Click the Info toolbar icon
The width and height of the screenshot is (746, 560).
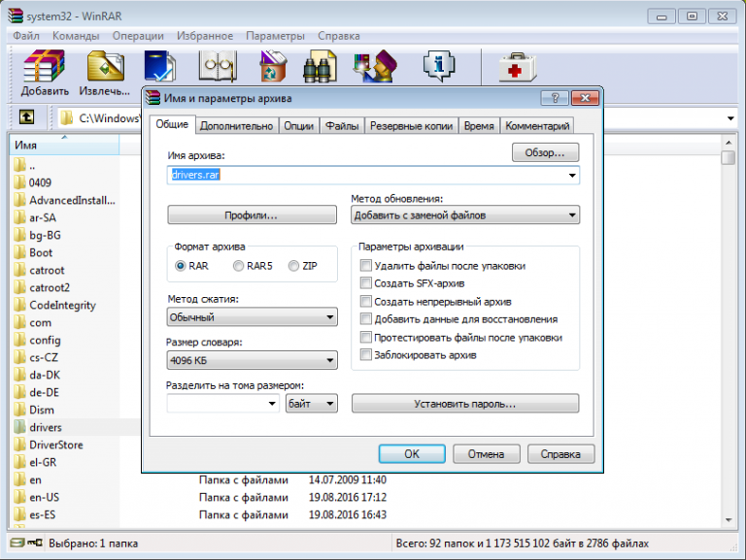(439, 66)
